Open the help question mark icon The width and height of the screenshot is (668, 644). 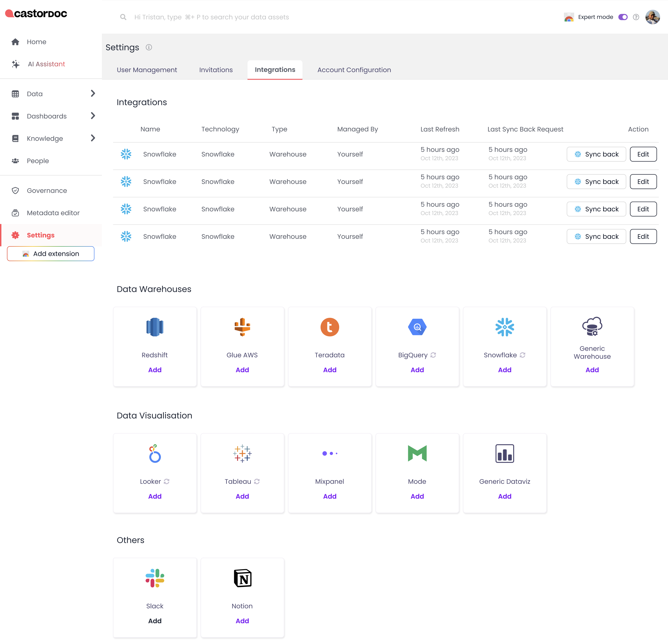click(x=636, y=17)
